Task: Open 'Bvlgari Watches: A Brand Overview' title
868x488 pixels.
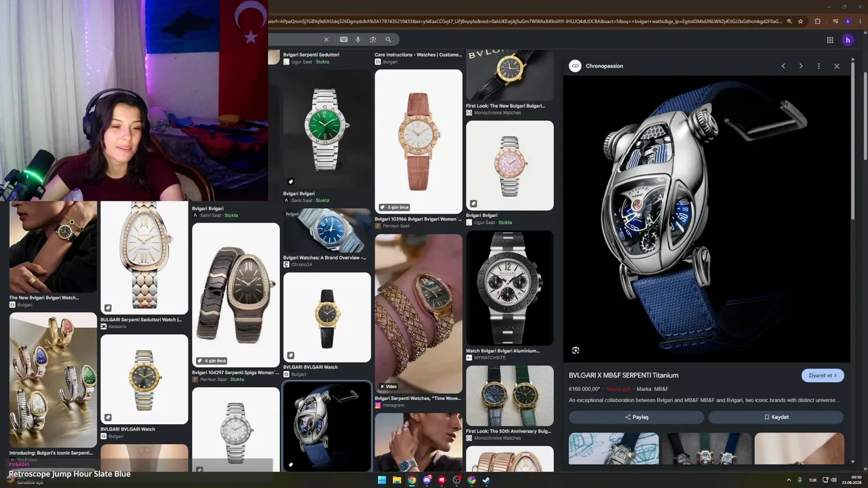Action: click(x=325, y=258)
